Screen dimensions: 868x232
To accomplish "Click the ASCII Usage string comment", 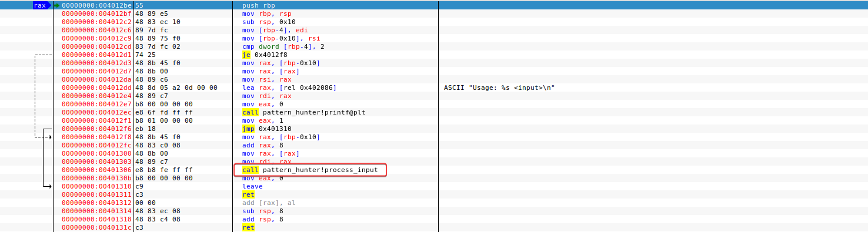I will [x=499, y=88].
